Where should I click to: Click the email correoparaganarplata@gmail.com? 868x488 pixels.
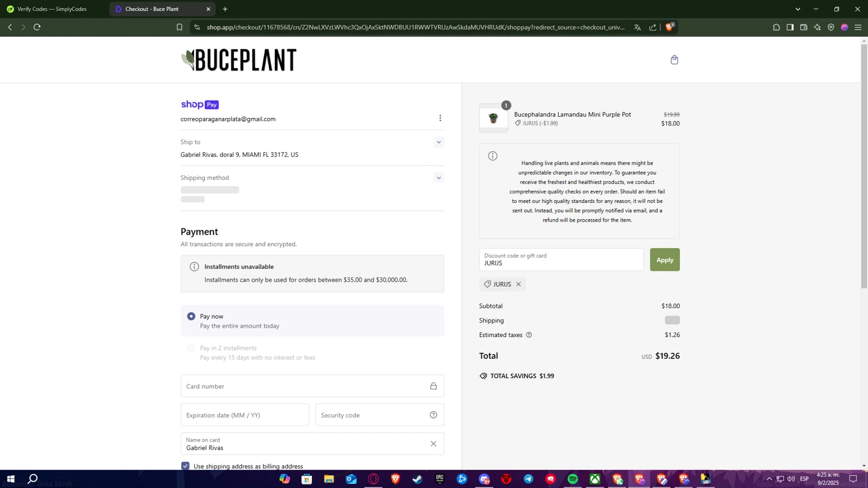tap(228, 119)
